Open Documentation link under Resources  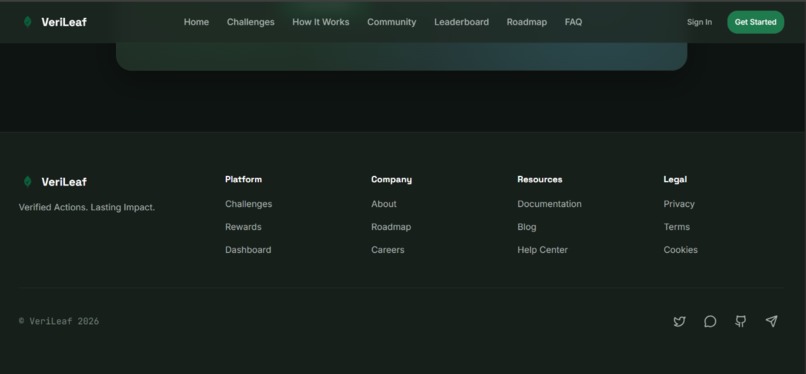[x=549, y=204]
